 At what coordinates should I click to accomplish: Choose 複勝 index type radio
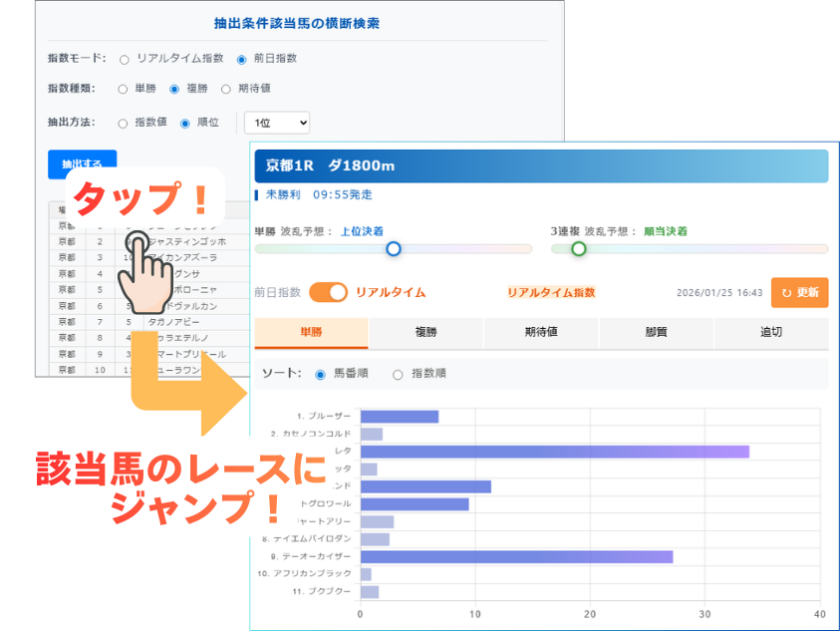pyautogui.click(x=174, y=89)
